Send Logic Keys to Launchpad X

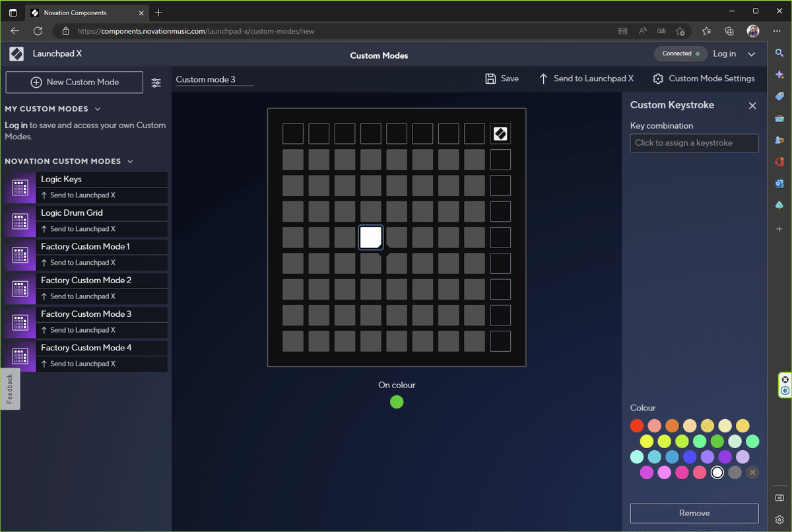pos(78,195)
